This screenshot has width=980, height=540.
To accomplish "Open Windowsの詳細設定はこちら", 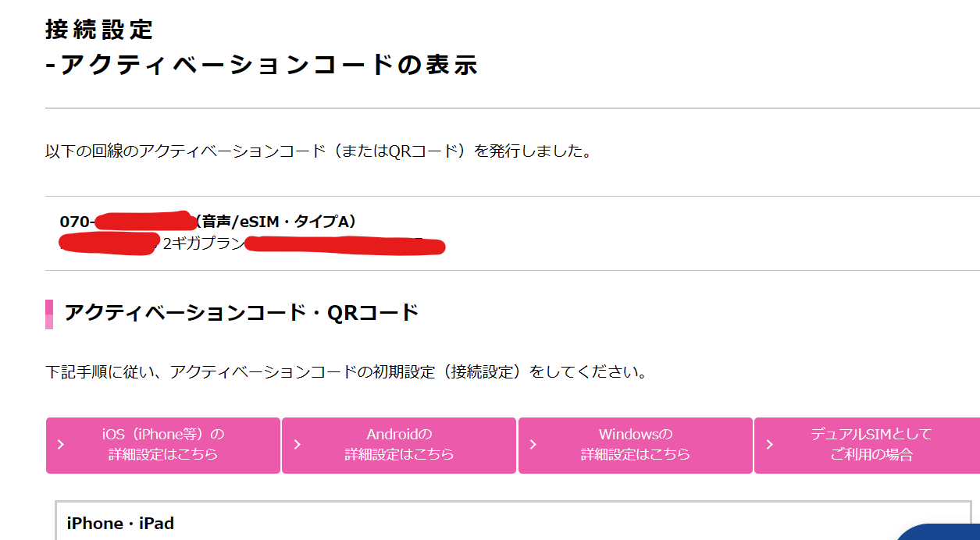I will point(635,445).
